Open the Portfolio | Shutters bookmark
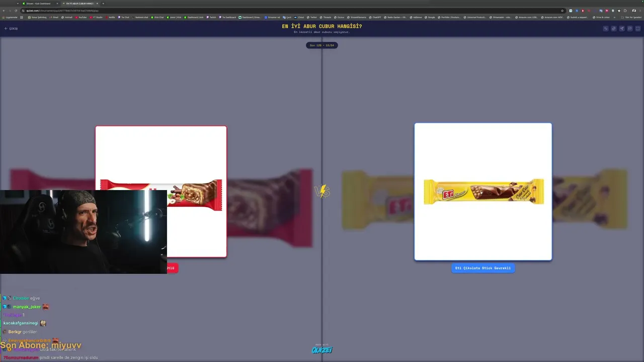 [449, 17]
